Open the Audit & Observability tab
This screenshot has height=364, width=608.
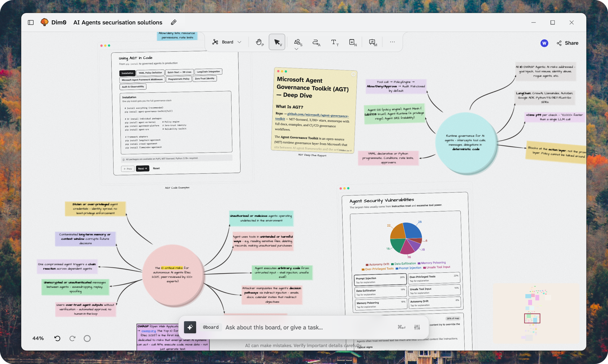click(133, 87)
